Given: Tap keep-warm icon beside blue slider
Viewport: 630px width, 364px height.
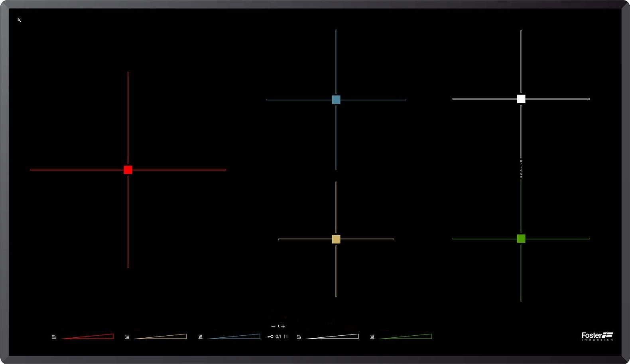Looking at the screenshot, I should point(201,337).
